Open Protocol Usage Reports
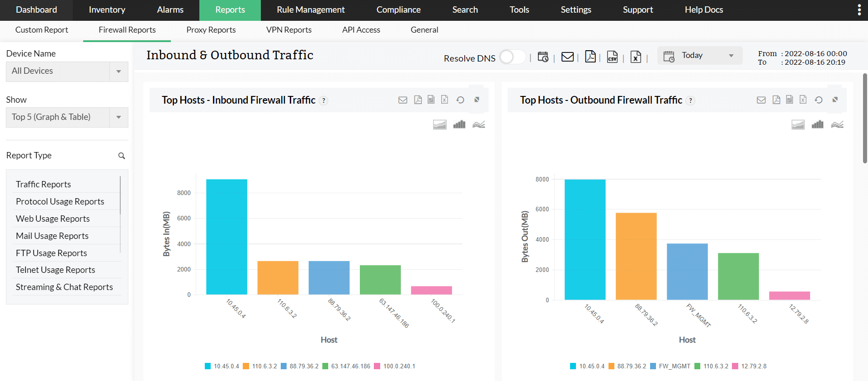Image resolution: width=868 pixels, height=381 pixels. coord(60,201)
